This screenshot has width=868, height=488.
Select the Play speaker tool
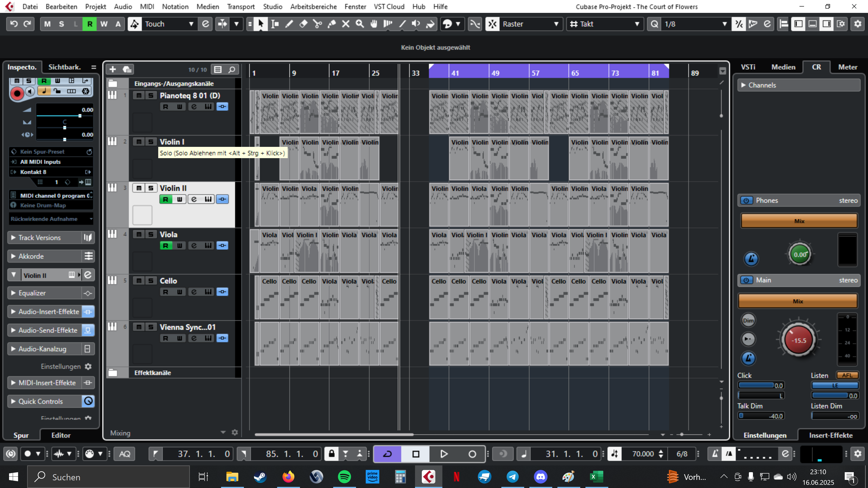pos(416,24)
